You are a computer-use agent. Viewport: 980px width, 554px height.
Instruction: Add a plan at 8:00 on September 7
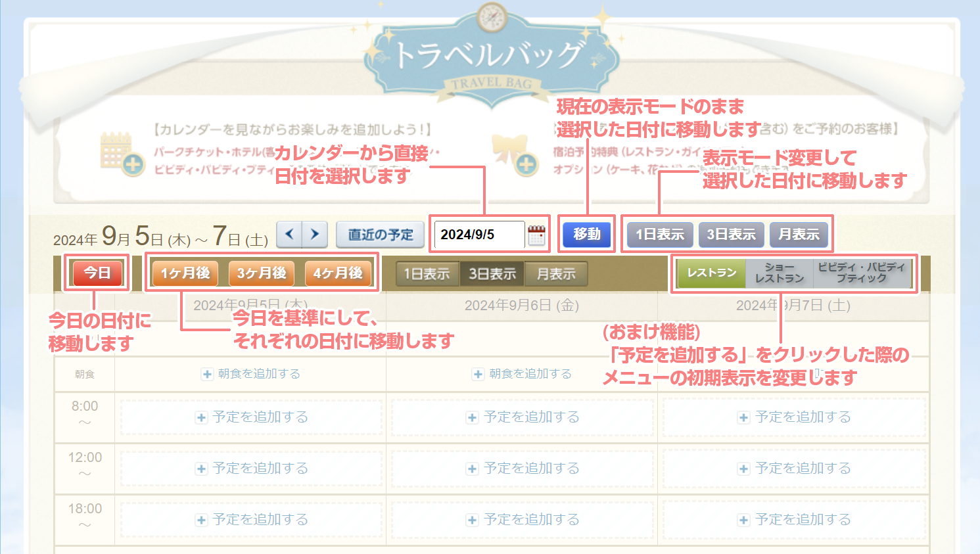click(794, 417)
